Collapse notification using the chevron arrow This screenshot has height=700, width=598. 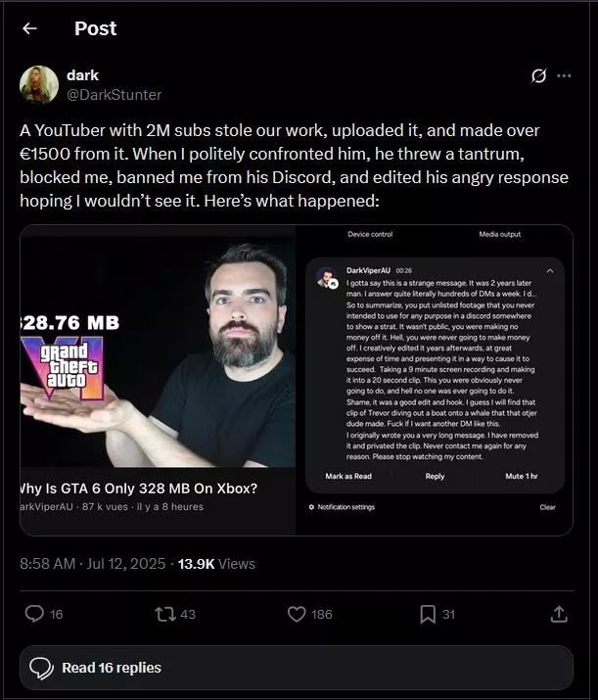550,271
